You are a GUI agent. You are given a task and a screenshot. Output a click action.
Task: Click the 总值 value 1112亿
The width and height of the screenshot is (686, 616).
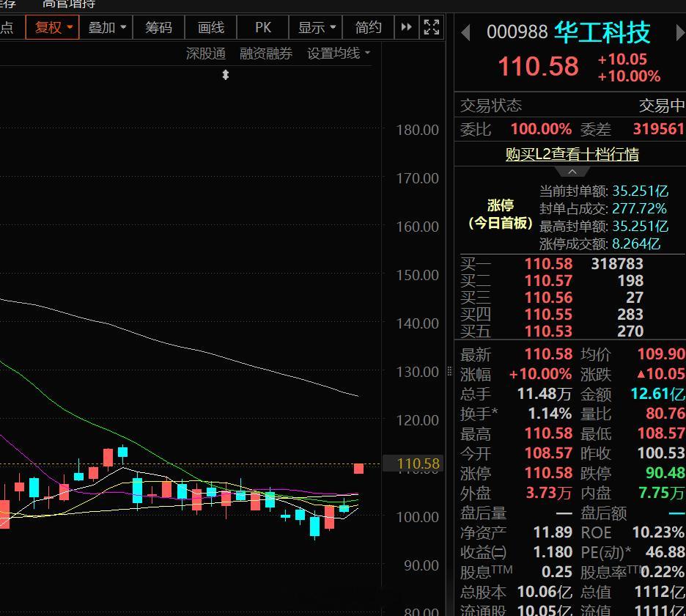(660, 592)
